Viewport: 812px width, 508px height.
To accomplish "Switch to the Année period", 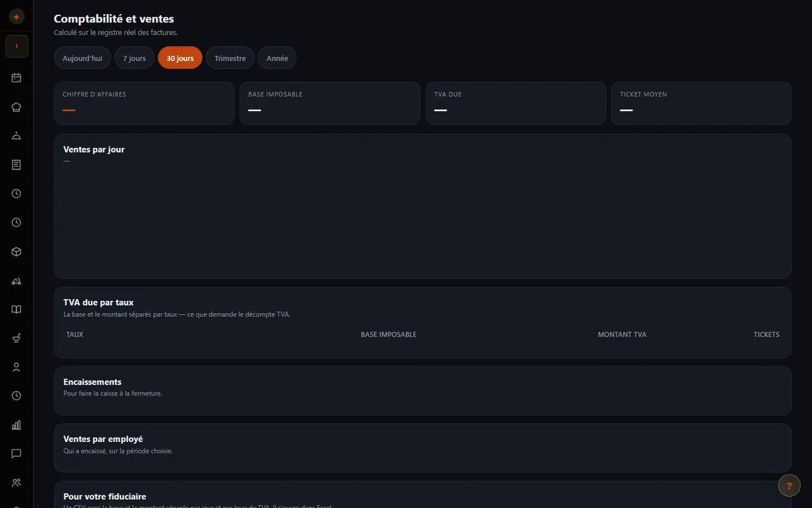I will click(277, 58).
